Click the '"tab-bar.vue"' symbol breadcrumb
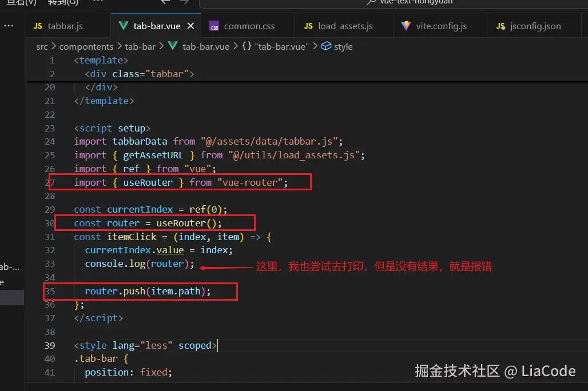This screenshot has height=391, width=588. click(x=281, y=46)
